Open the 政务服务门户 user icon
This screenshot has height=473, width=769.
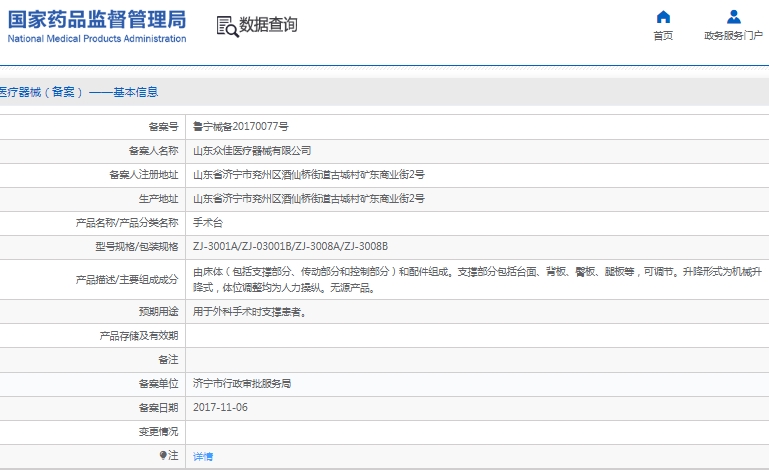point(734,17)
